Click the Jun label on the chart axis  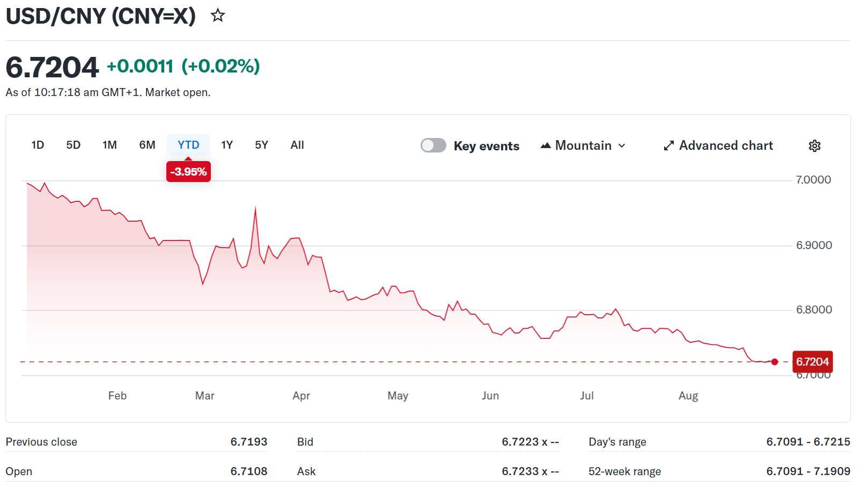490,396
